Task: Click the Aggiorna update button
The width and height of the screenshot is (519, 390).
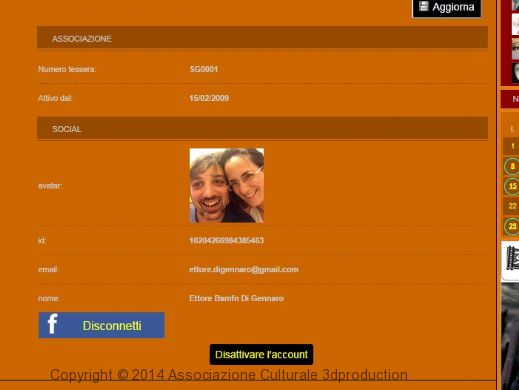Action: [x=447, y=7]
